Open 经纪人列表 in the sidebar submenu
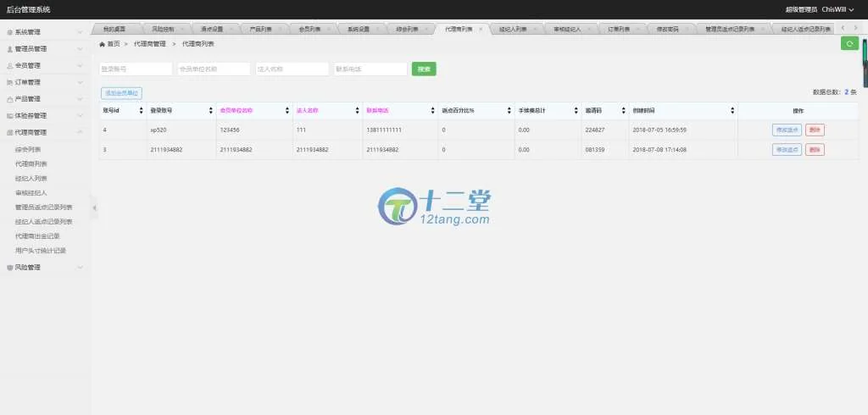This screenshot has width=868, height=415. point(31,179)
